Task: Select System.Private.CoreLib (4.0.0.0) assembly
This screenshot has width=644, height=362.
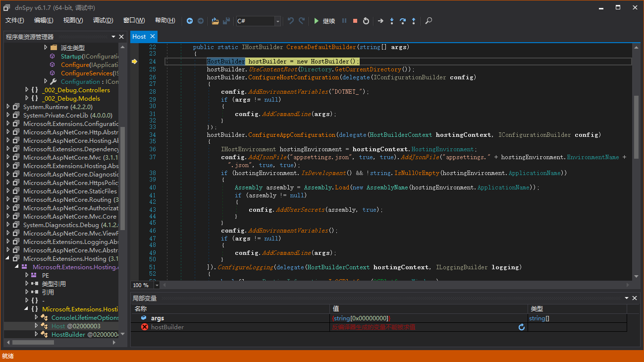Action: click(x=68, y=115)
